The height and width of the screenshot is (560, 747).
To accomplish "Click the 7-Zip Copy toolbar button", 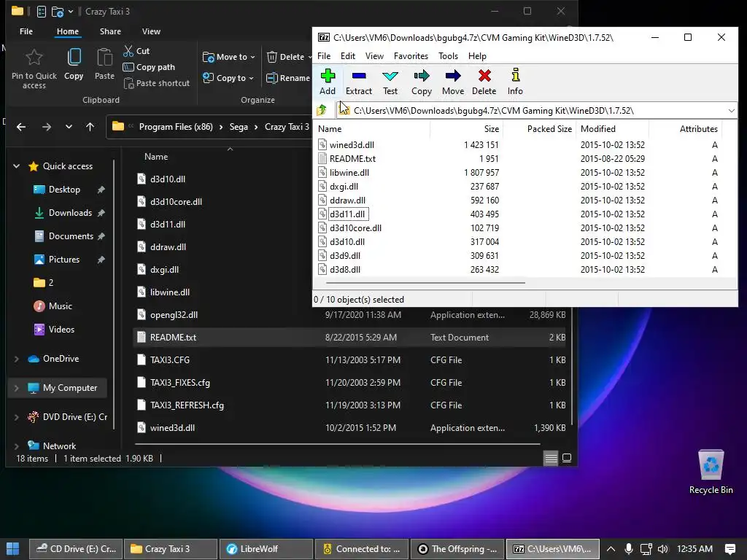I will 422,82.
